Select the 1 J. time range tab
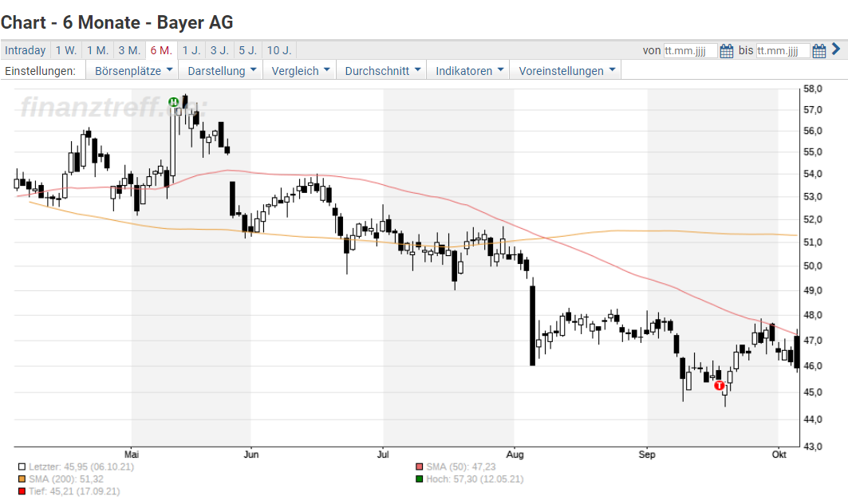 (x=191, y=50)
